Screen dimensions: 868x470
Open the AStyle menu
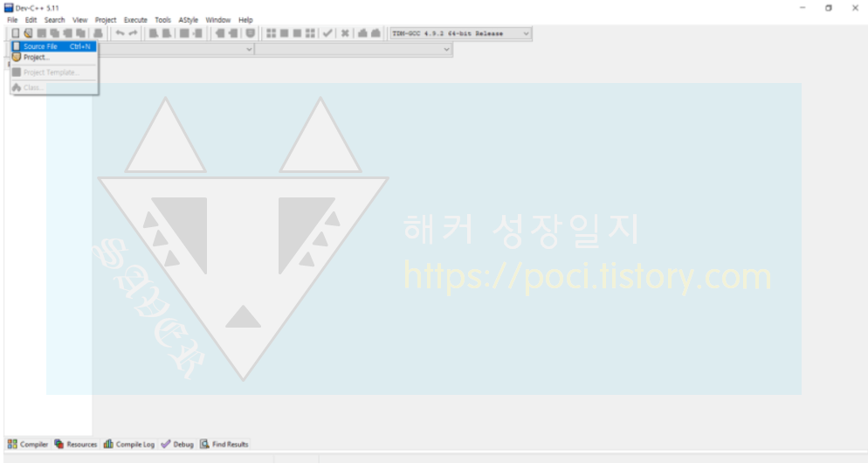[x=189, y=20]
